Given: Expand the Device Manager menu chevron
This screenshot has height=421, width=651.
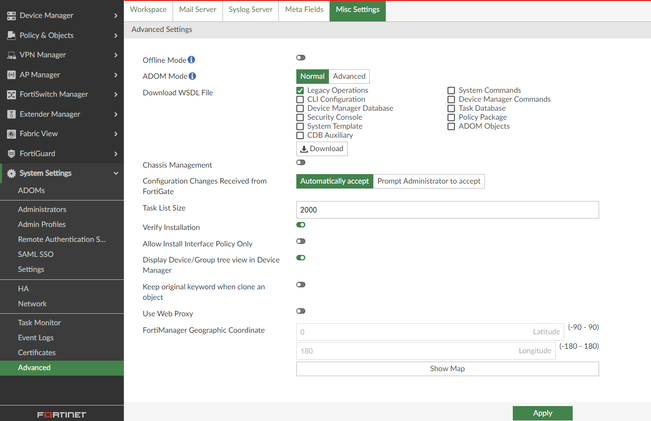Looking at the screenshot, I should click(116, 16).
